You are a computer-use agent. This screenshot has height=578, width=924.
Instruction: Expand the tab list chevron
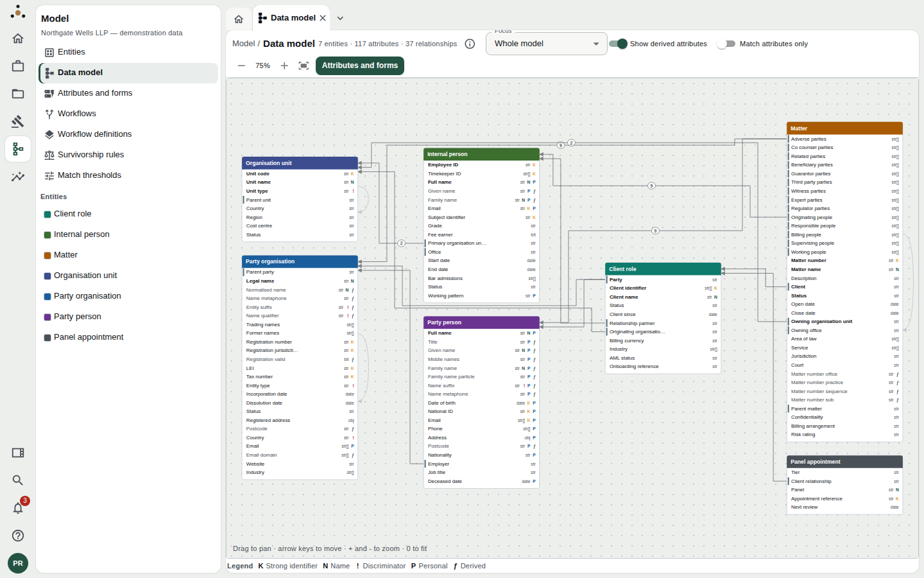340,18
